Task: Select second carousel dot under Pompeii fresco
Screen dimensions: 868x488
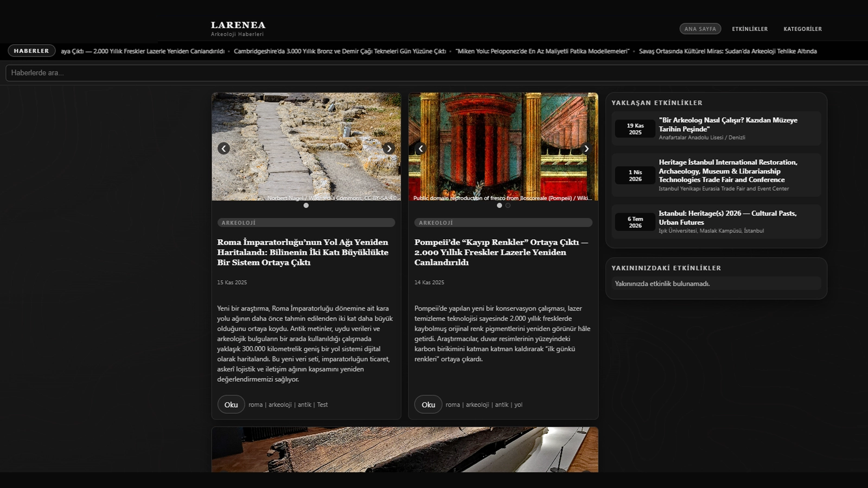Action: (x=508, y=206)
